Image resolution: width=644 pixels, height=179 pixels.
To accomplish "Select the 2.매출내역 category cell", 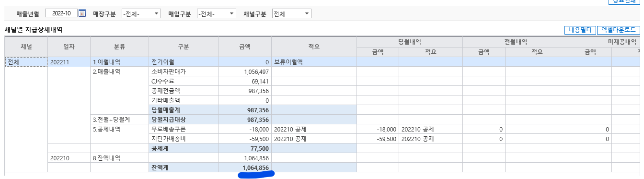I will click(x=120, y=72).
